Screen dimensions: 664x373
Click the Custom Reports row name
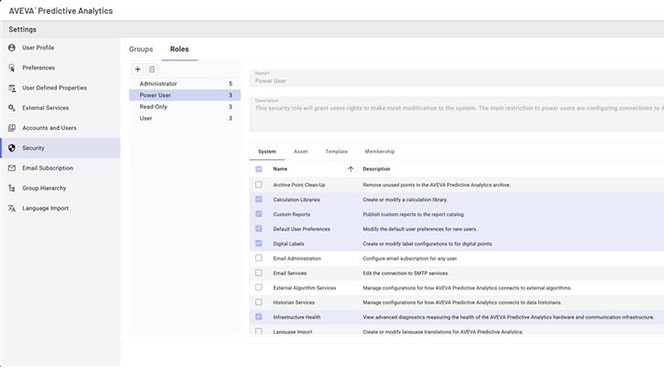click(x=291, y=215)
